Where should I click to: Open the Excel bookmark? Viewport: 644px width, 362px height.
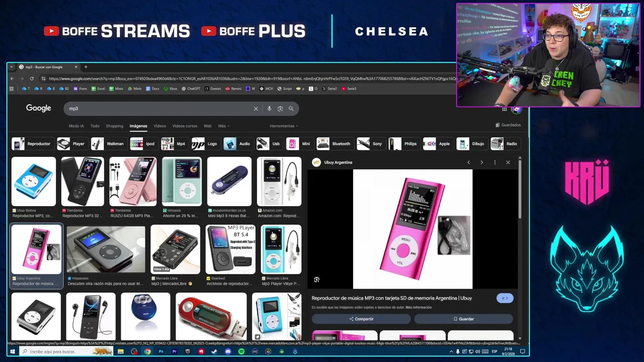click(x=98, y=88)
